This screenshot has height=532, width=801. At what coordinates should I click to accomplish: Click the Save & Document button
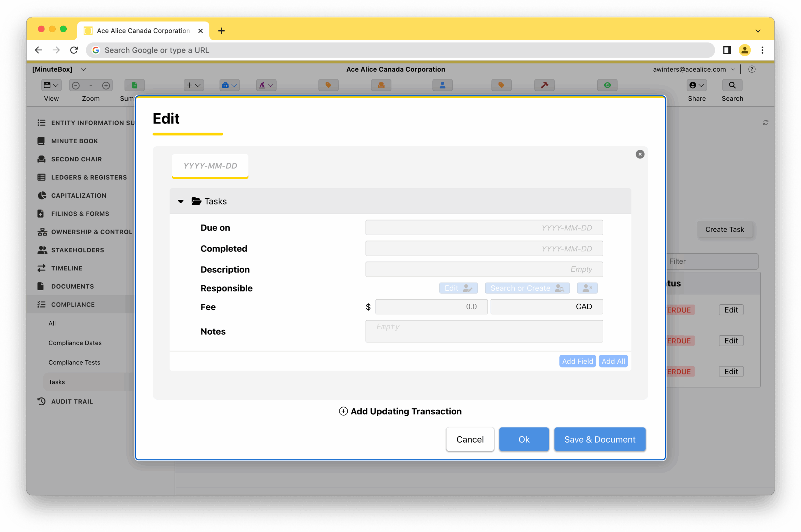[599, 439]
